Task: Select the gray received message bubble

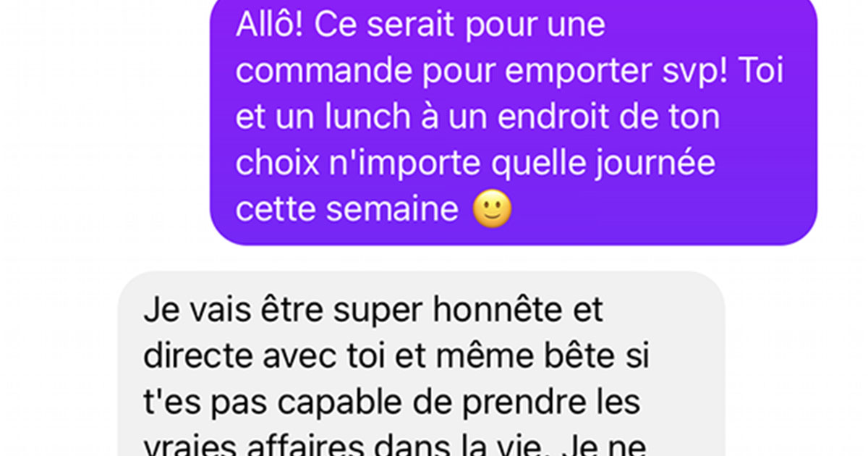Action: pos(421,364)
